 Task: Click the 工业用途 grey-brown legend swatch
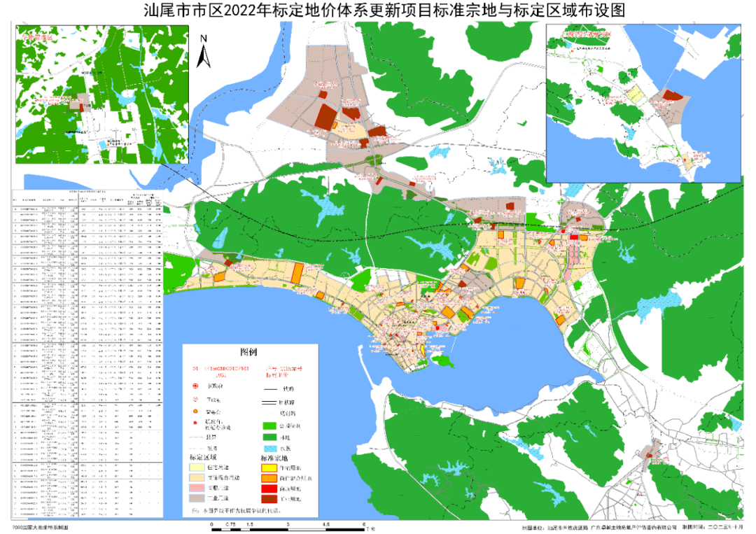(x=196, y=498)
